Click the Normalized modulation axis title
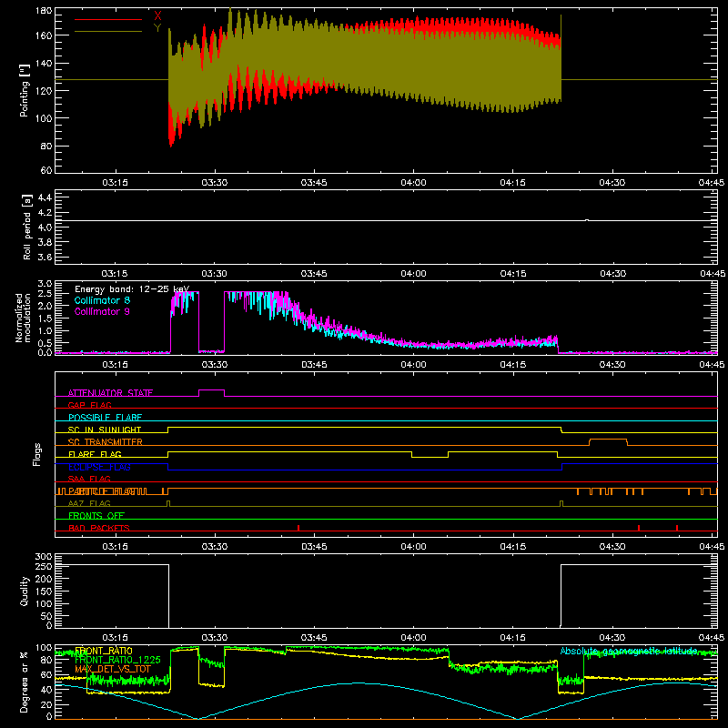 (x=24, y=318)
